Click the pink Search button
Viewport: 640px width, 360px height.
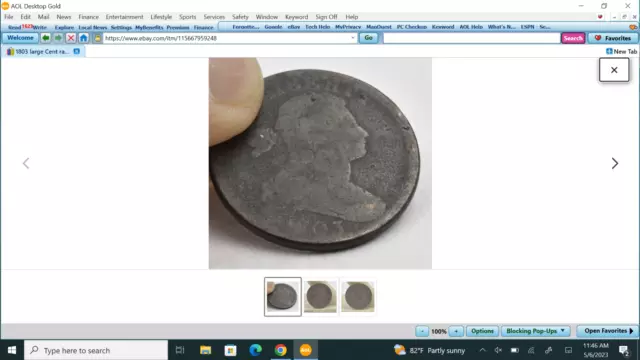pyautogui.click(x=573, y=38)
